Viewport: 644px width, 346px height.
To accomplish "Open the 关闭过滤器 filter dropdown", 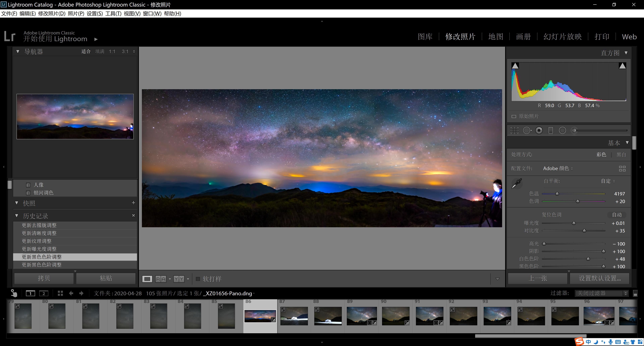I will tap(601, 293).
